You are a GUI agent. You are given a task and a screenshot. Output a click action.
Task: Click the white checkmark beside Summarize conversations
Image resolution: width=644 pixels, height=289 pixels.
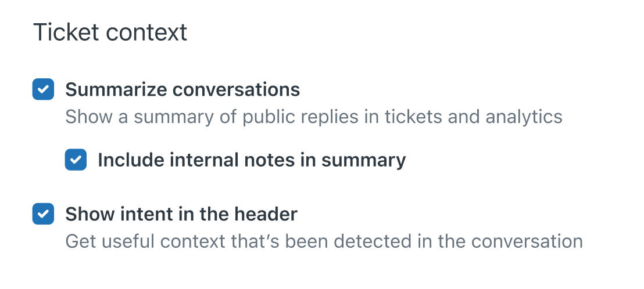(x=43, y=90)
